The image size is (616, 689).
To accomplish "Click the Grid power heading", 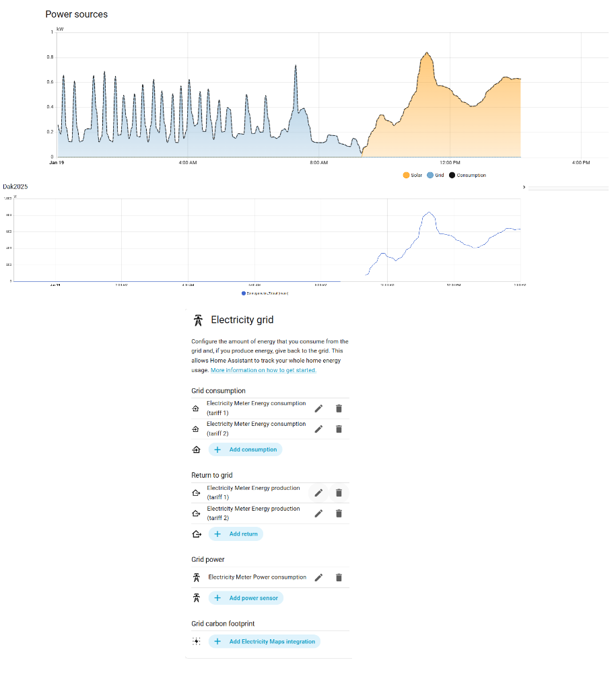I will coord(208,559).
